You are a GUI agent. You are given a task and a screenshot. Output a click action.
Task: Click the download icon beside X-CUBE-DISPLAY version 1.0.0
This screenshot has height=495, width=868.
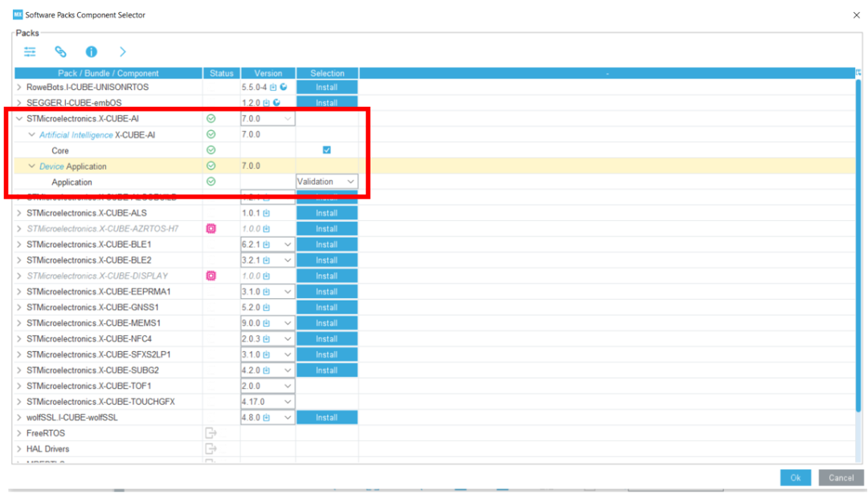pos(266,276)
